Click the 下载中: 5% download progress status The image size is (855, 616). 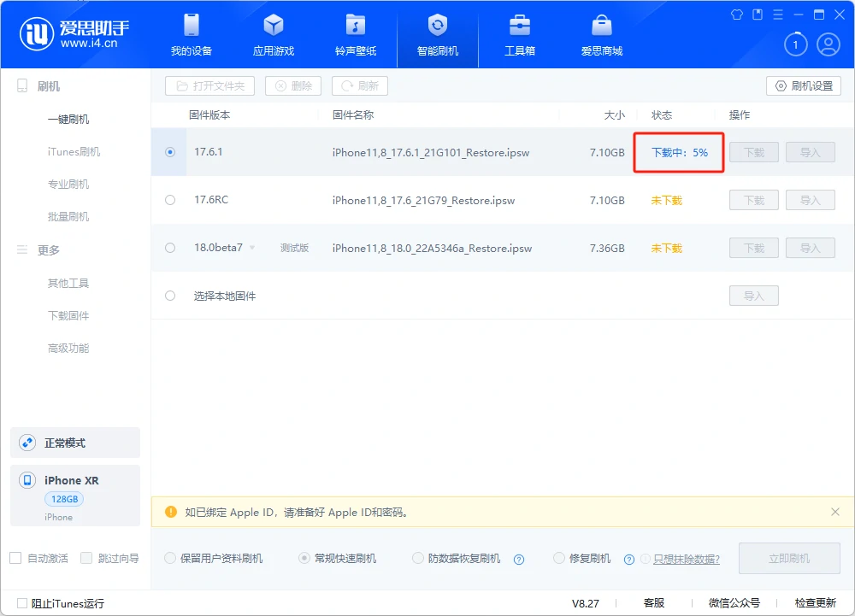(x=680, y=152)
